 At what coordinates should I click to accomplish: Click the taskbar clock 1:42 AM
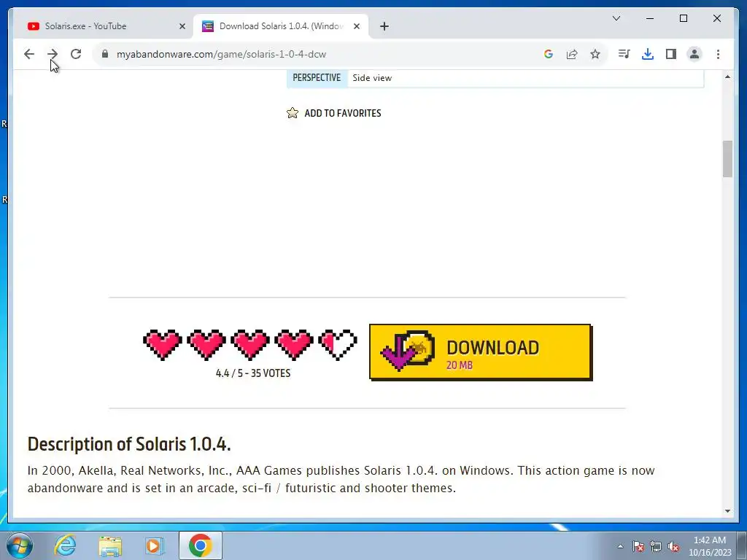click(x=709, y=546)
